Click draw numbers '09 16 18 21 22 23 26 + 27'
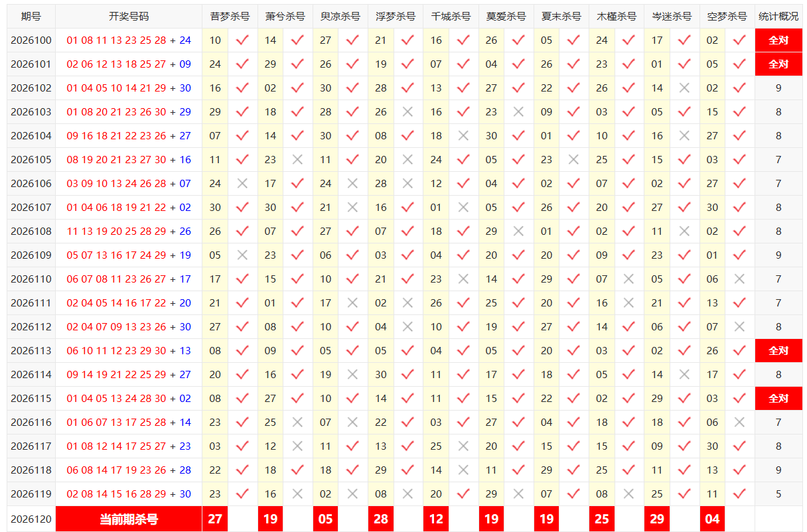 129,136
